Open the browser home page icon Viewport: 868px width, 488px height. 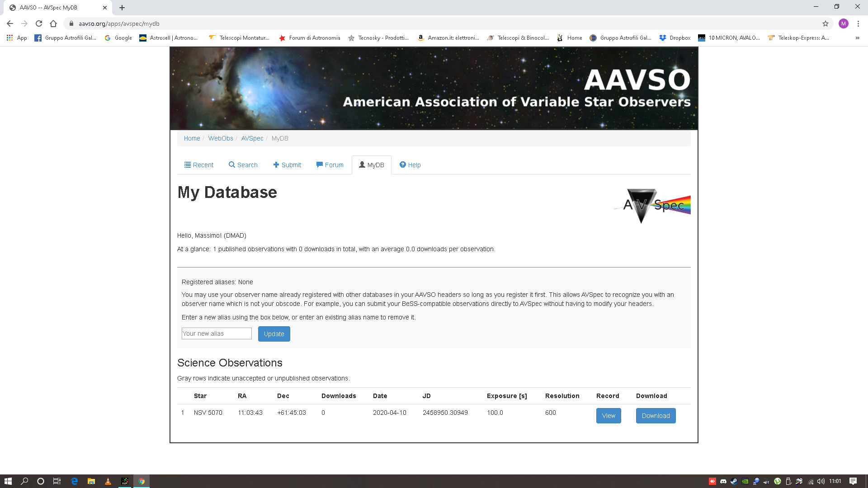click(x=53, y=23)
